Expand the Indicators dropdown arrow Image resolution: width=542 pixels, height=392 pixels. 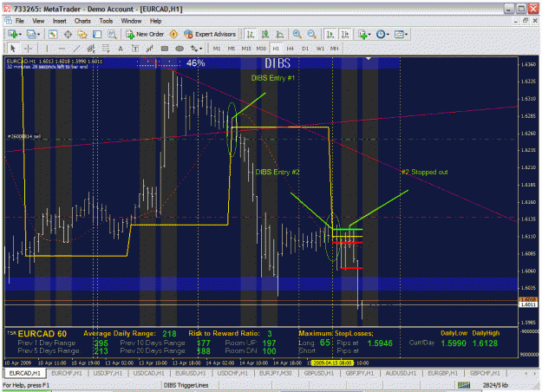tap(369, 34)
